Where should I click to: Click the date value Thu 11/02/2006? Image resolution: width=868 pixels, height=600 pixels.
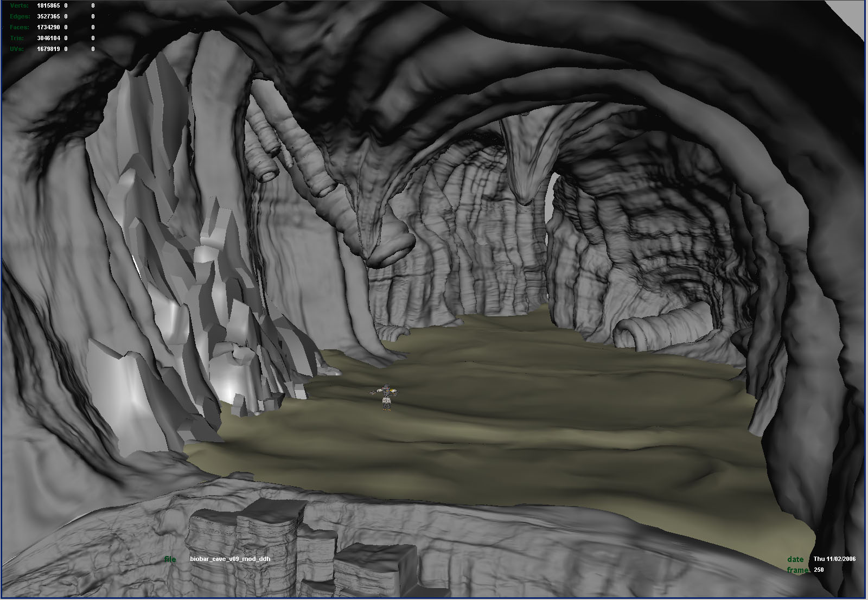coord(834,559)
